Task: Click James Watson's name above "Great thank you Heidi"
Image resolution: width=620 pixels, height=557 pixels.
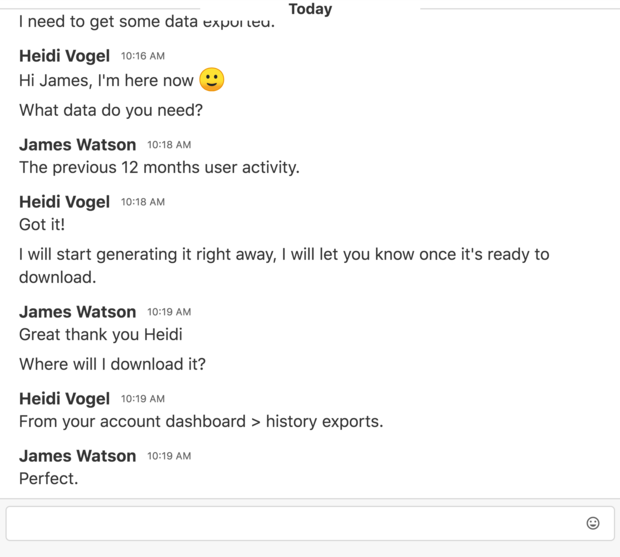Action: [x=77, y=311]
